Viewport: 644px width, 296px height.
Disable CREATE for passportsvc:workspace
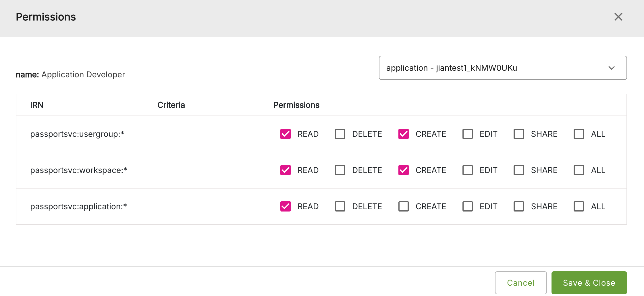[403, 170]
